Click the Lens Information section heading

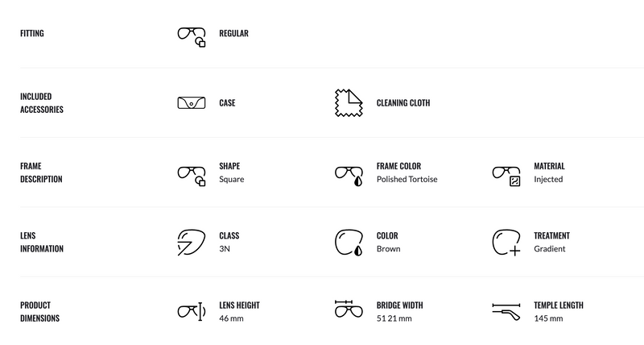(x=42, y=243)
